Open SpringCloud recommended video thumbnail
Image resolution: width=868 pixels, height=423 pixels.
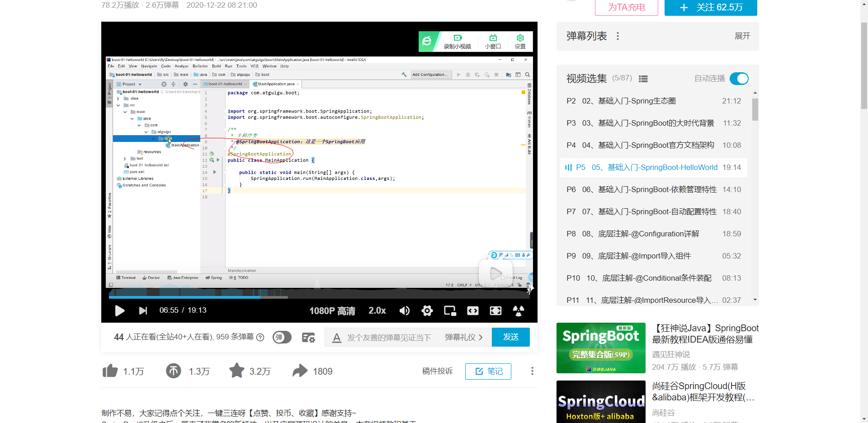tap(601, 402)
